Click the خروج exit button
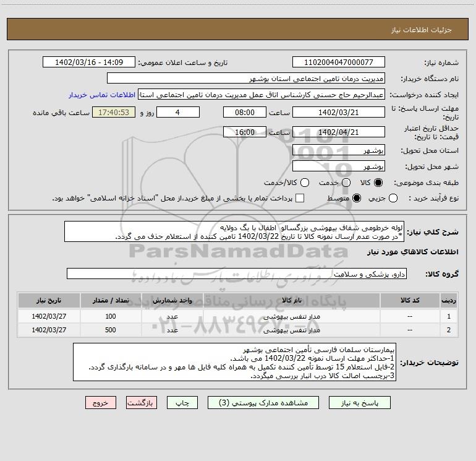 (x=101, y=403)
